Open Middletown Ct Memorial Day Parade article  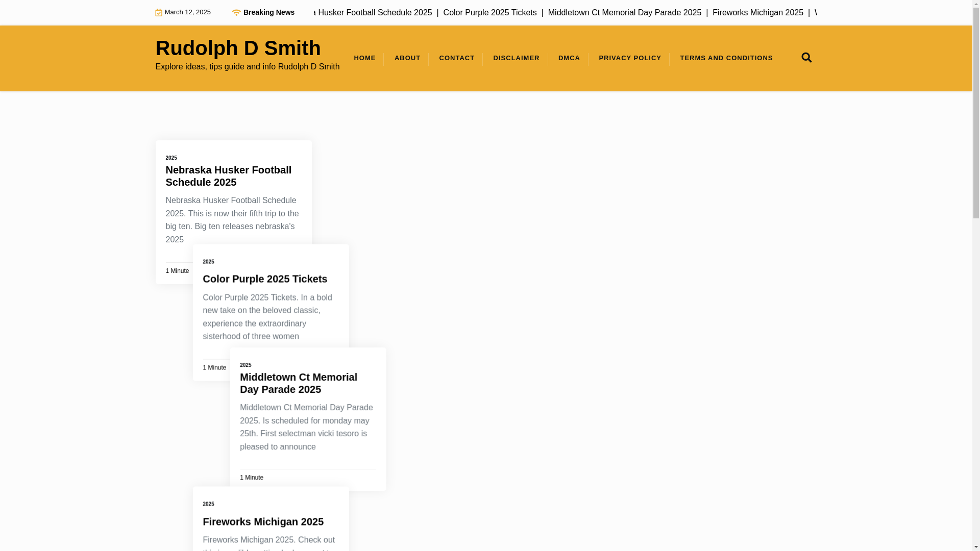coord(299,383)
